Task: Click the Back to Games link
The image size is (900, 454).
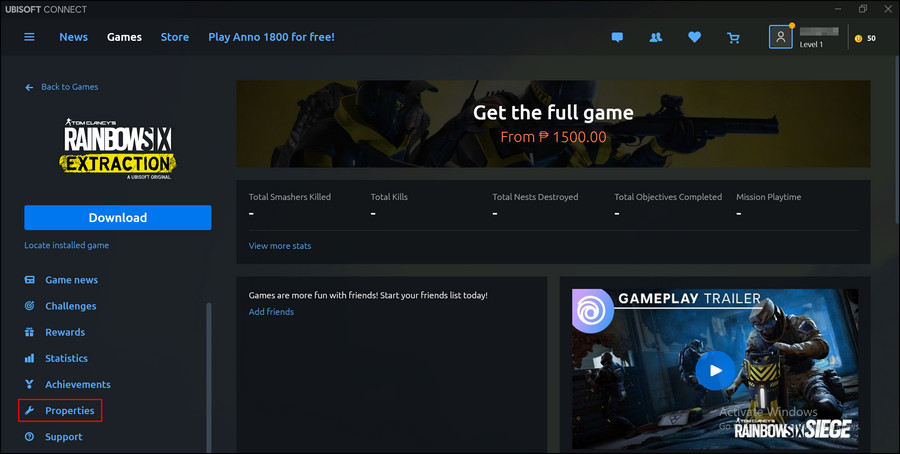Action: coord(69,87)
